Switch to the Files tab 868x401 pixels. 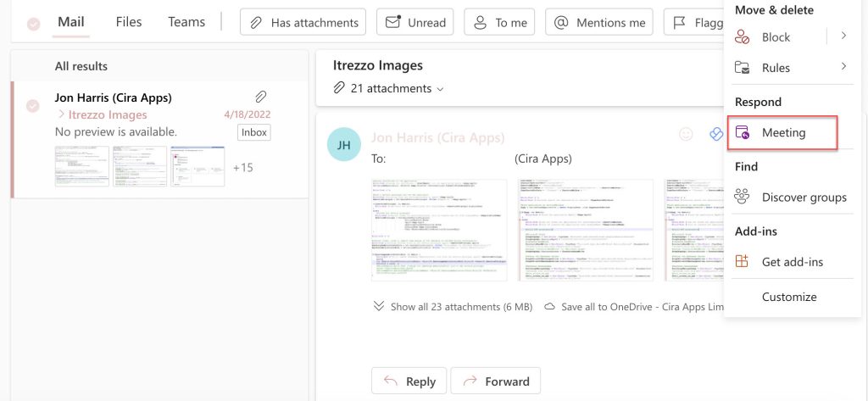point(129,22)
